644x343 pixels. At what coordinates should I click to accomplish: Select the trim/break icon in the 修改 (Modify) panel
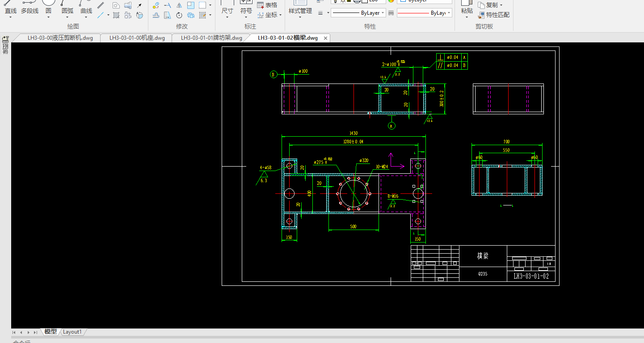pos(168,5)
